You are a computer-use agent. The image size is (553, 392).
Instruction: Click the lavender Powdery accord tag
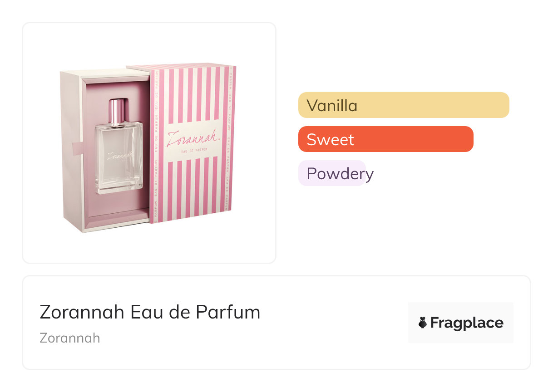(332, 173)
